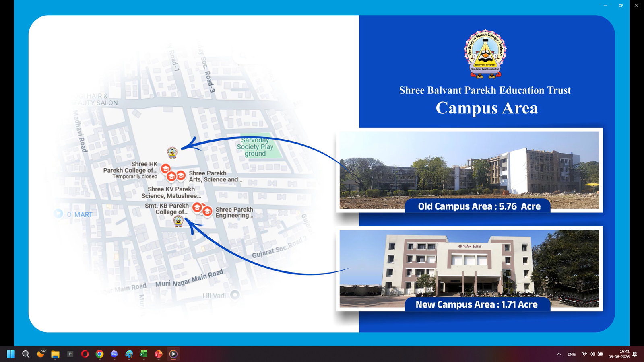The width and height of the screenshot is (644, 362).
Task: Click 'Shree Parekh Engineering...' label
Action: click(234, 212)
